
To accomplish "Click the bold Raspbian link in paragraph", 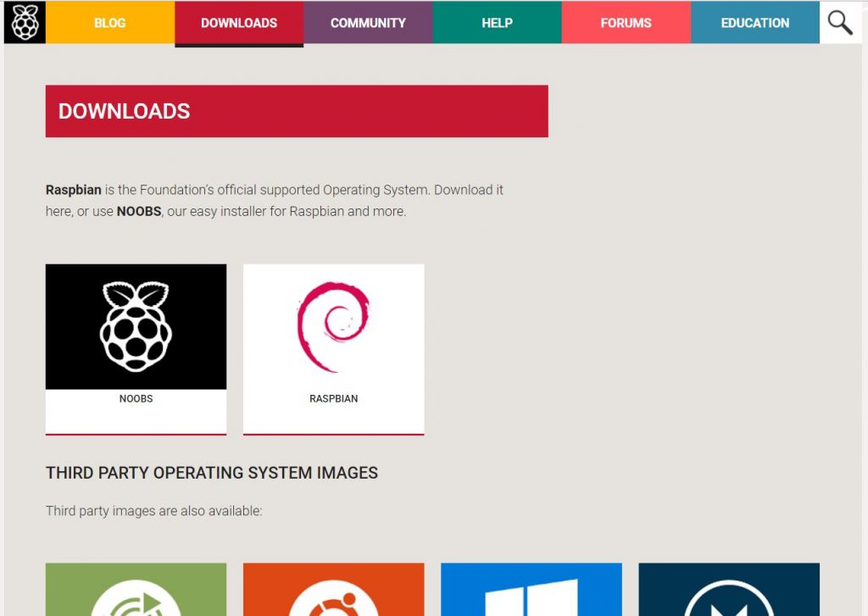I will 73,190.
